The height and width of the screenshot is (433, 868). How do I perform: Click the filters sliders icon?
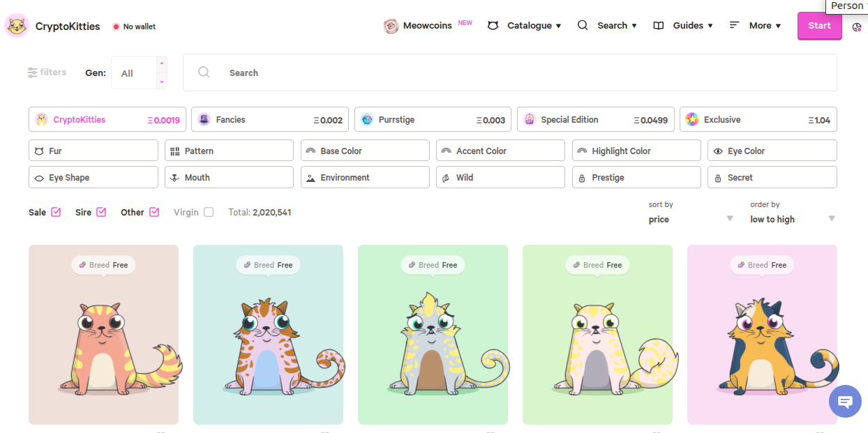[x=32, y=73]
